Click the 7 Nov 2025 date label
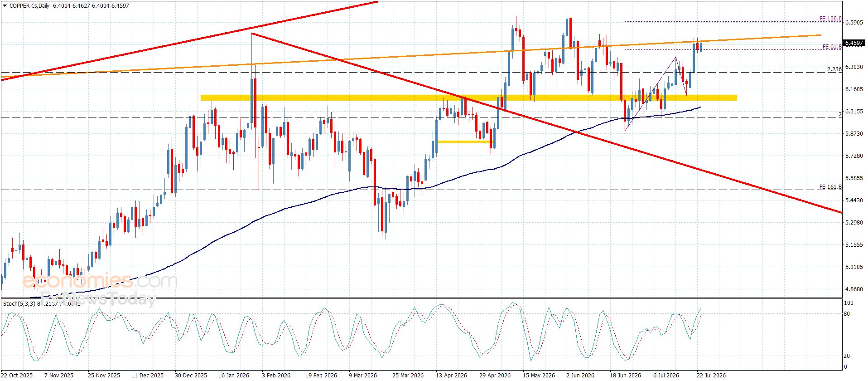 point(59,376)
